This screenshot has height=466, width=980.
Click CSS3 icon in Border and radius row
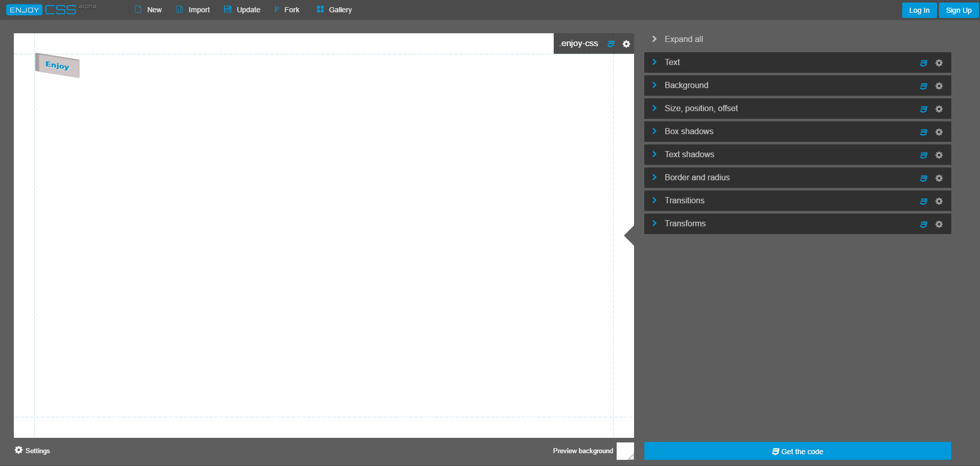924,178
